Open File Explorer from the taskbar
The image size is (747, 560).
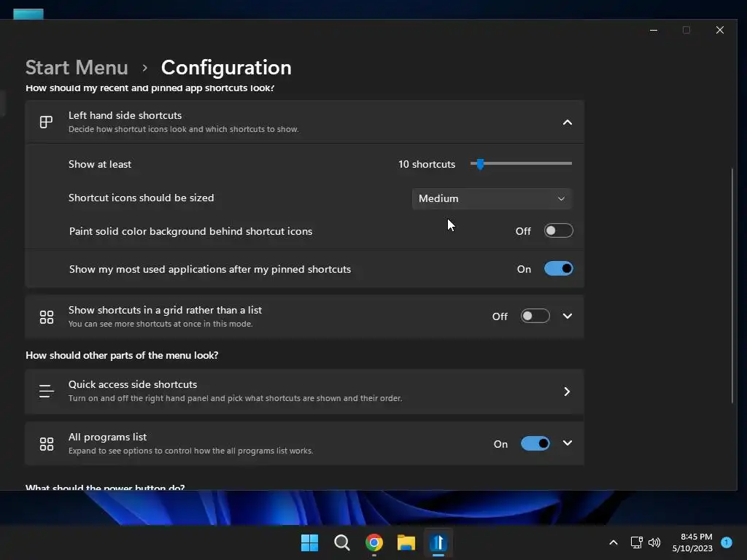406,542
